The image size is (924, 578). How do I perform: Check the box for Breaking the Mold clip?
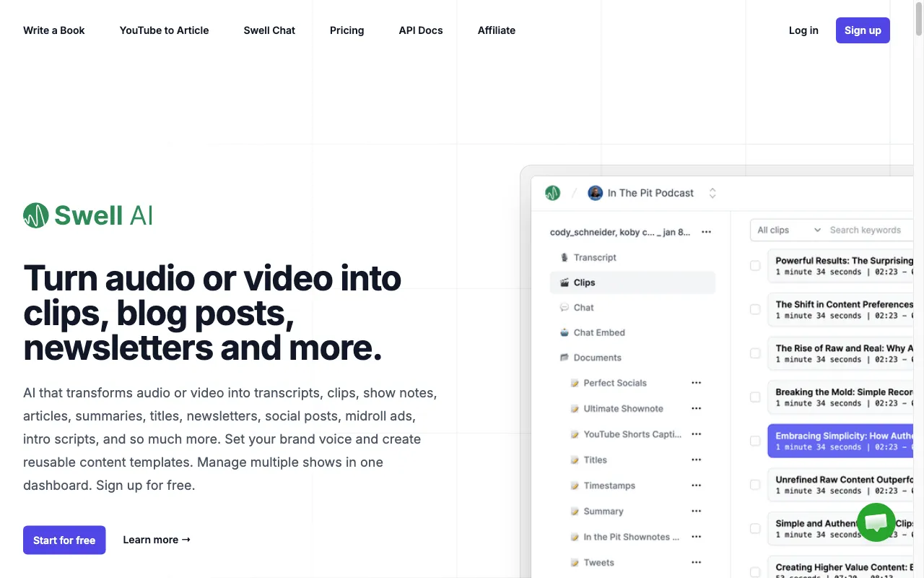[755, 397]
